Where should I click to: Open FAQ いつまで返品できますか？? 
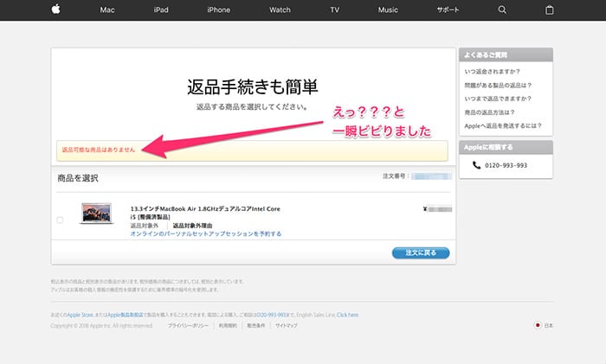coord(498,99)
